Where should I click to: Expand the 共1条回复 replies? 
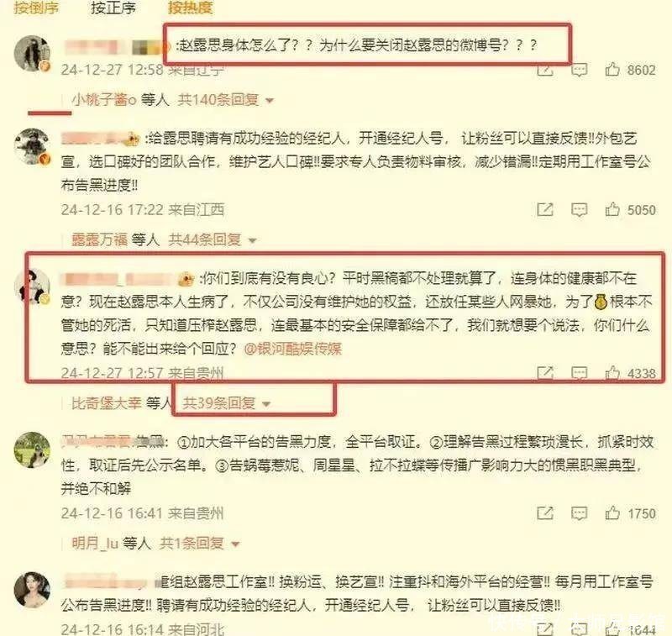tap(199, 544)
